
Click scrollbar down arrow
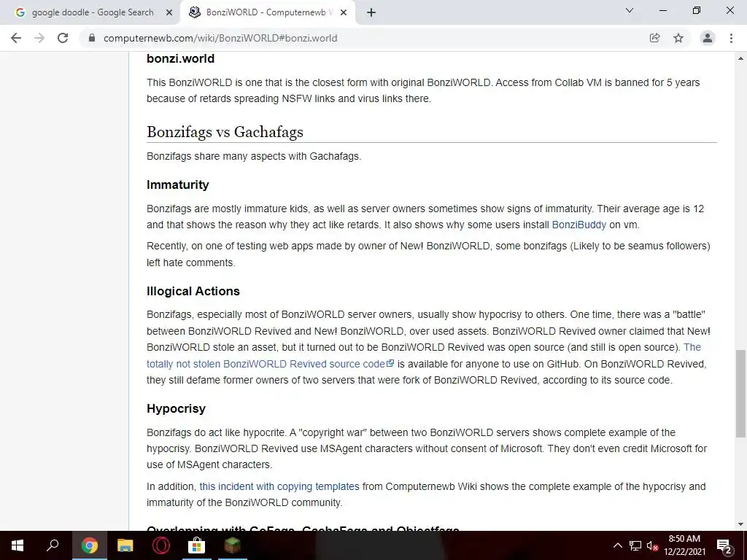click(x=740, y=524)
